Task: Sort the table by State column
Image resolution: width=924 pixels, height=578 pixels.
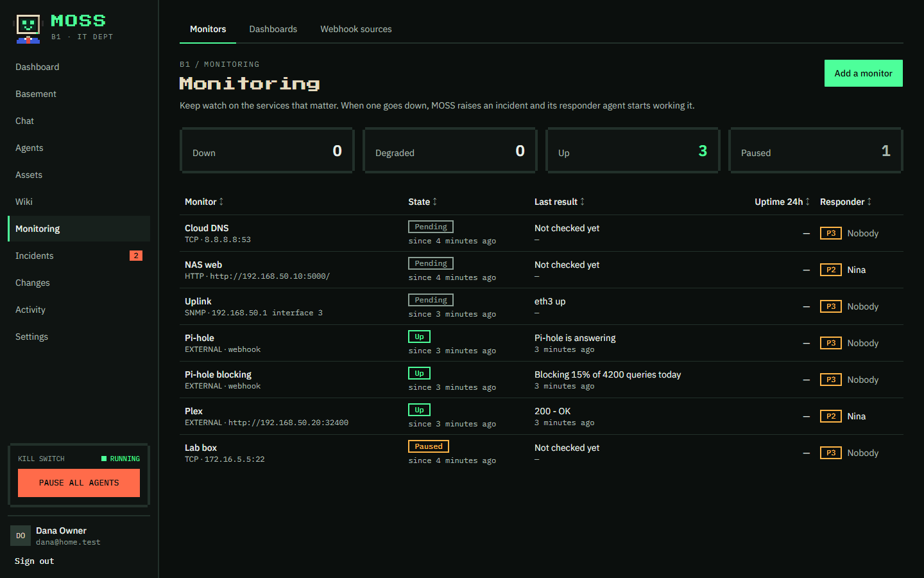Action: (422, 202)
